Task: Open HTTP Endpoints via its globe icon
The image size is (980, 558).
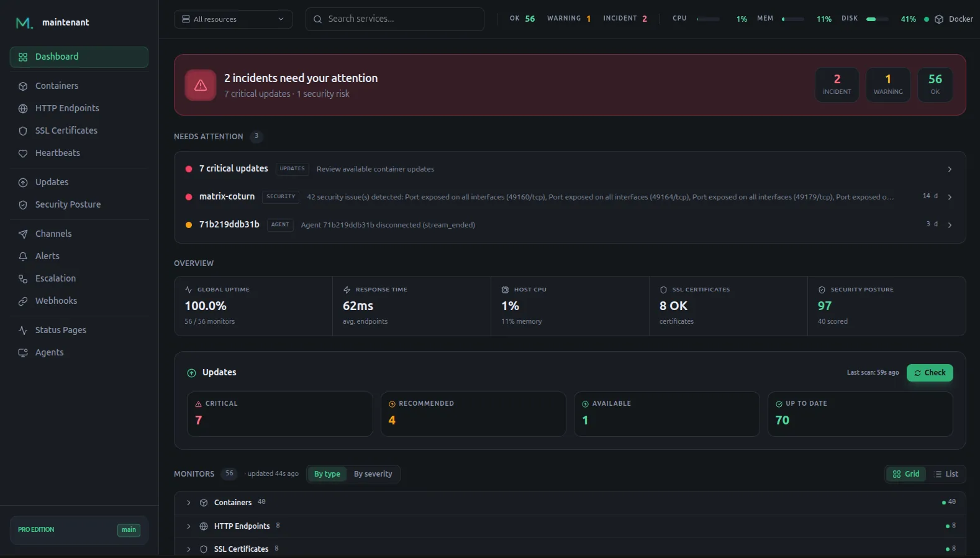Action: (23, 109)
